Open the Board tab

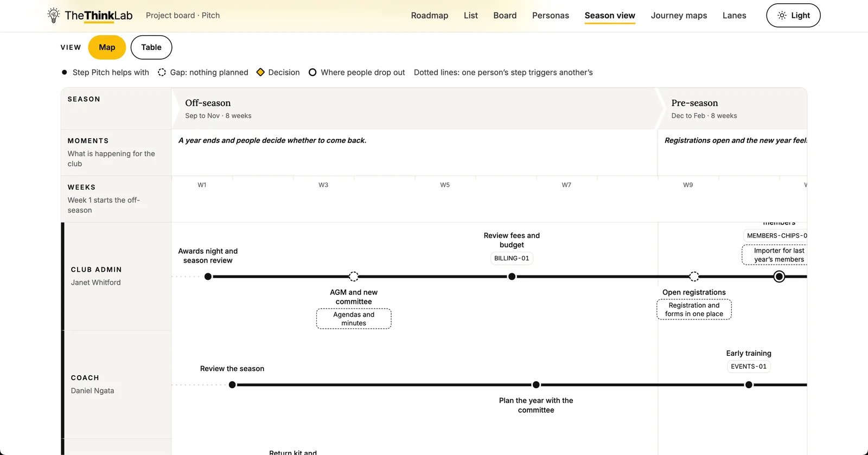pos(505,15)
